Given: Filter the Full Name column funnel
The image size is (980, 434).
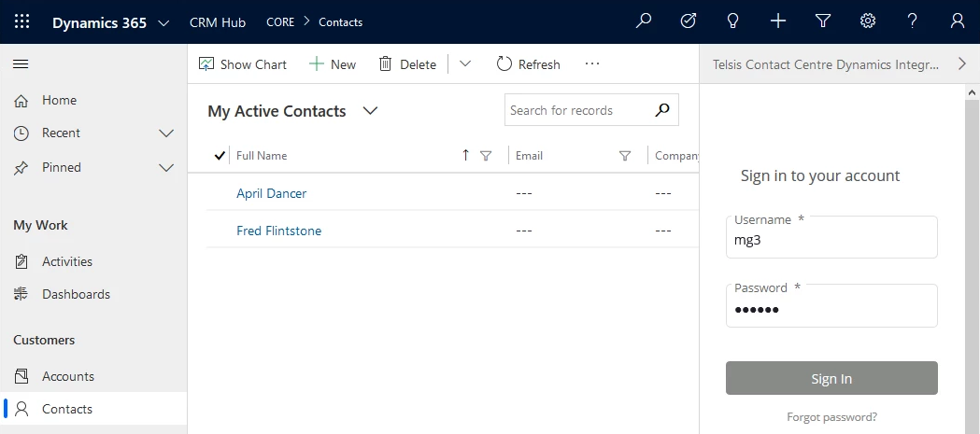Looking at the screenshot, I should (x=486, y=156).
